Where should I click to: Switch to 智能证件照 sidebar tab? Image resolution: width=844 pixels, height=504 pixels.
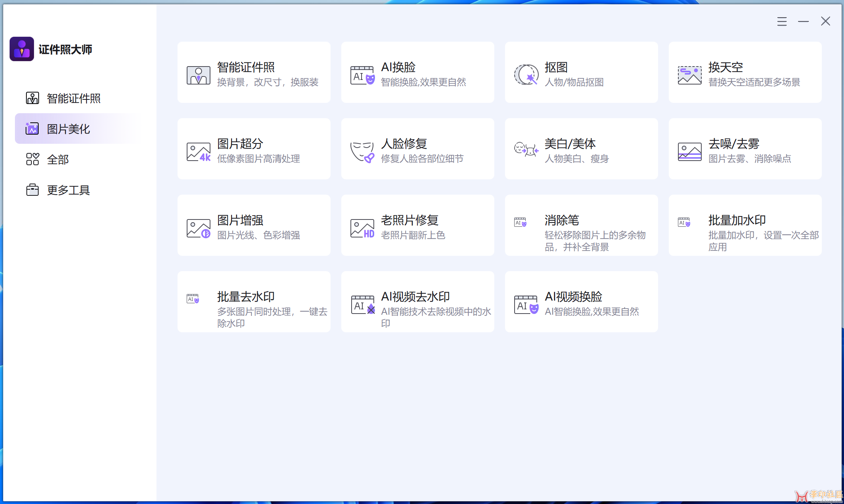[x=73, y=98]
